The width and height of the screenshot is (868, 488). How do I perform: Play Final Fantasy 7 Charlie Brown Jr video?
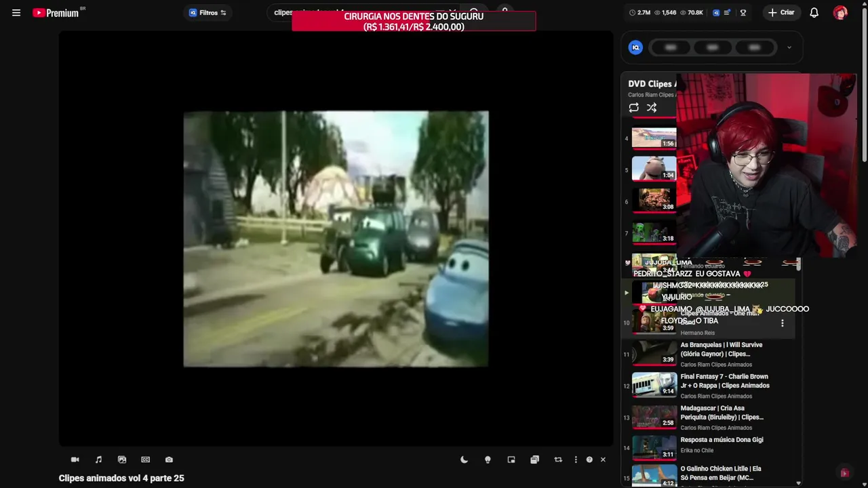[724, 381]
